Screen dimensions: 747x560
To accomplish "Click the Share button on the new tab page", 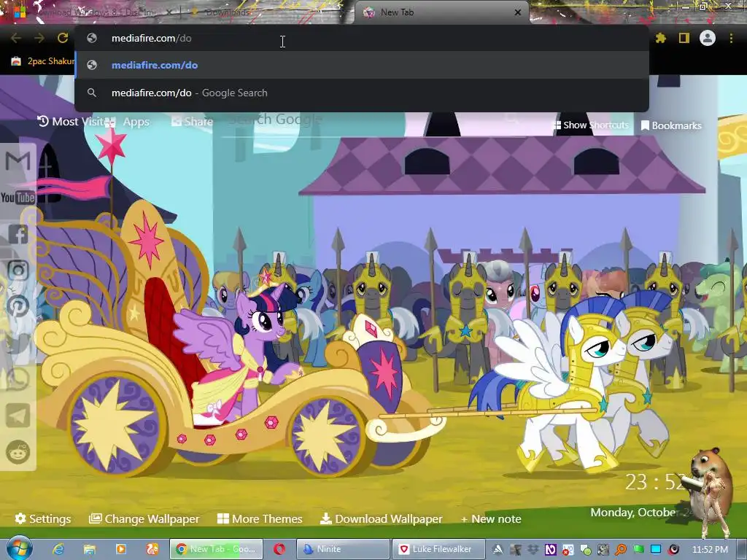I will pos(193,122).
